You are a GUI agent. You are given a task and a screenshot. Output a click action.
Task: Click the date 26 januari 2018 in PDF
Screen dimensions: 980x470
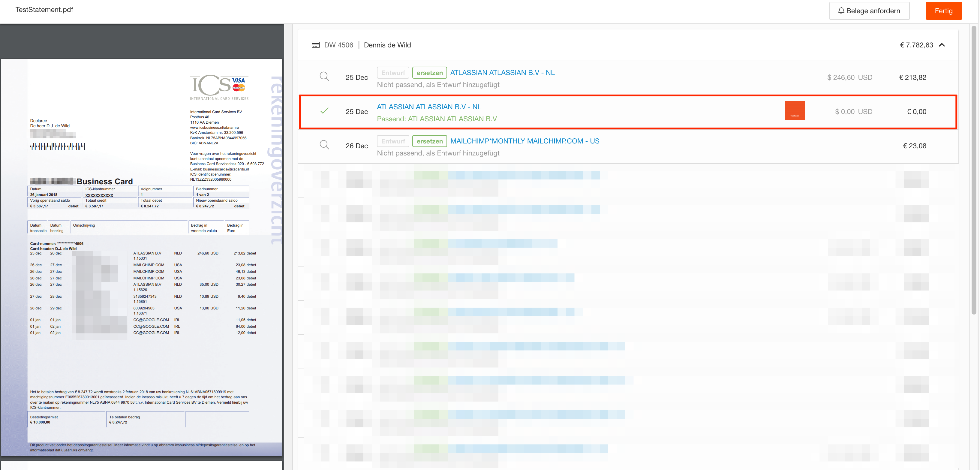pyautogui.click(x=44, y=194)
